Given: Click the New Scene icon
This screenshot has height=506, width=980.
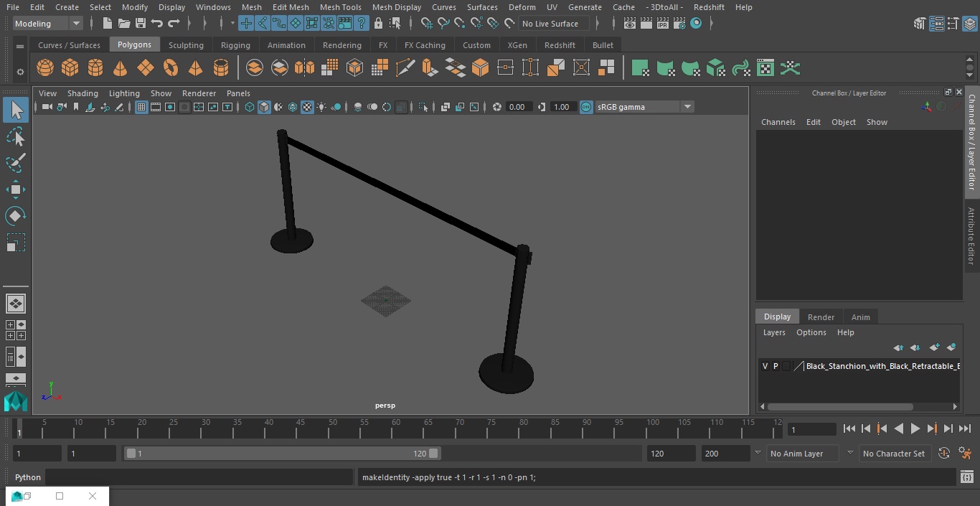Looking at the screenshot, I should point(107,24).
